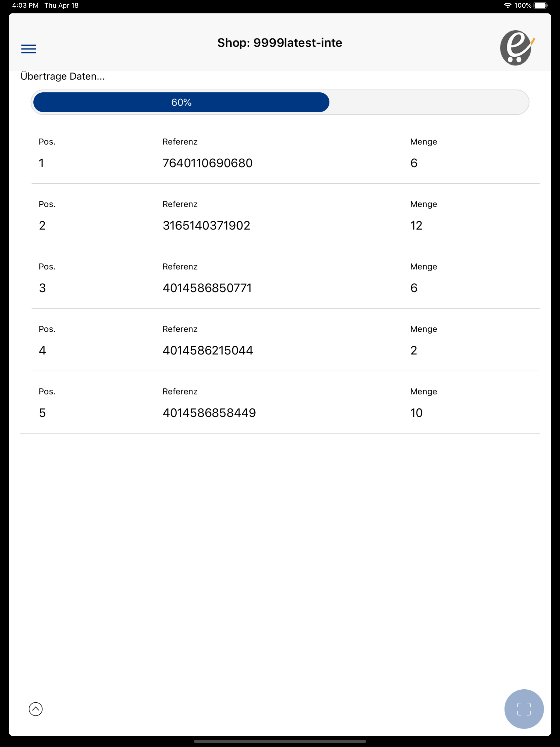Image resolution: width=560 pixels, height=747 pixels.
Task: Click the 60% transfer progress bar
Action: 280,102
